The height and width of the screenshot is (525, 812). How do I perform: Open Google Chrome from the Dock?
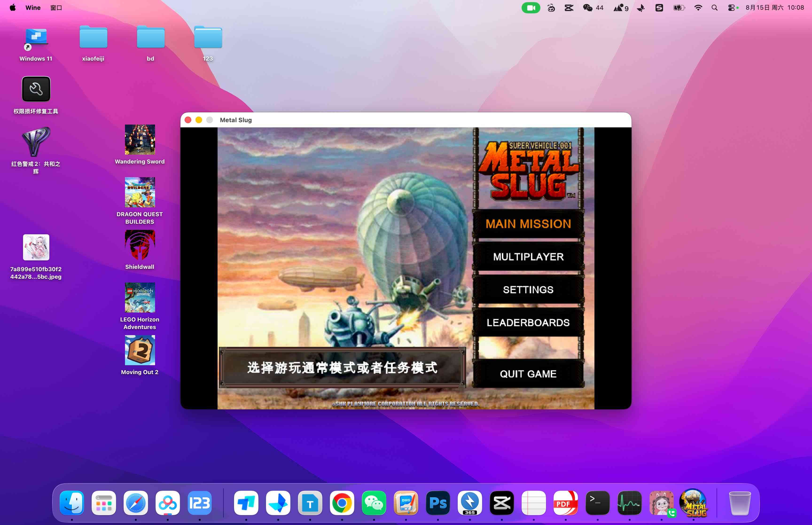(342, 503)
